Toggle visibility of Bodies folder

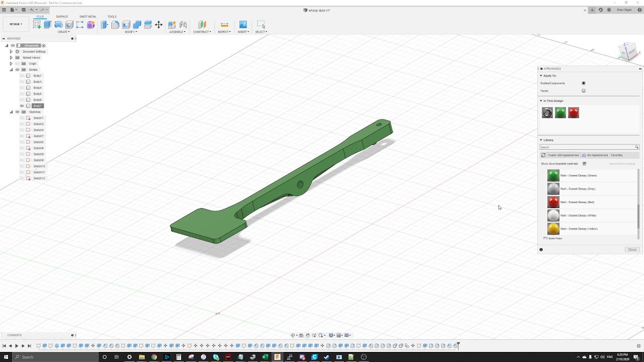coord(17,70)
